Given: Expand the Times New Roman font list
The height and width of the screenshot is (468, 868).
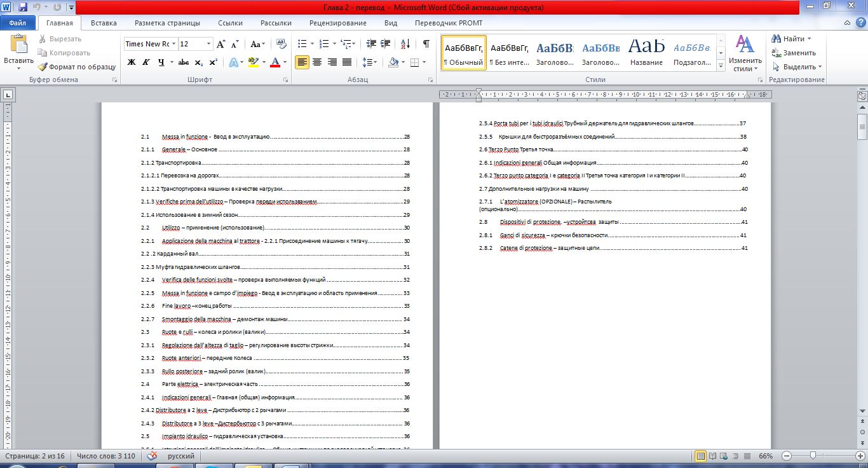Looking at the screenshot, I should pyautogui.click(x=173, y=44).
